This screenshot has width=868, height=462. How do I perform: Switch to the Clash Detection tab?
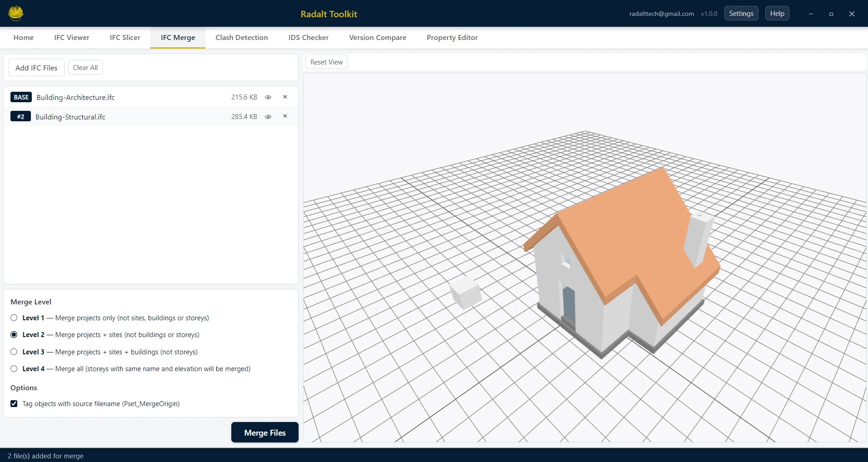pos(242,38)
